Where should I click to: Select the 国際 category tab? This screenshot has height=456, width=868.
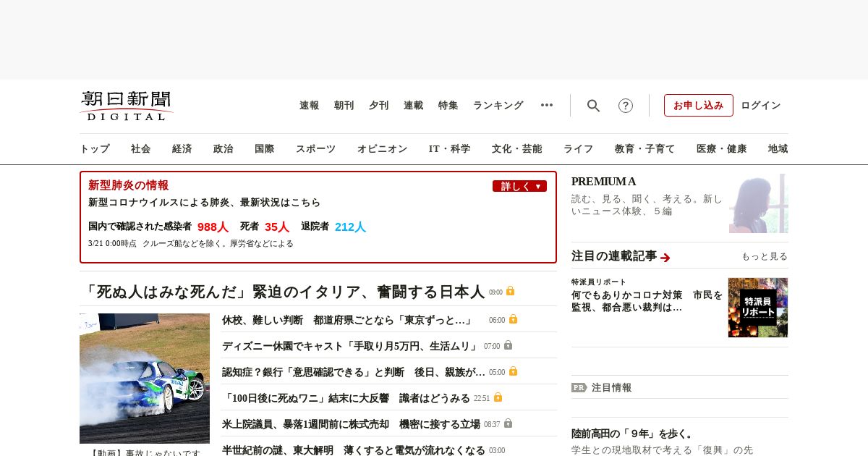[x=265, y=149]
